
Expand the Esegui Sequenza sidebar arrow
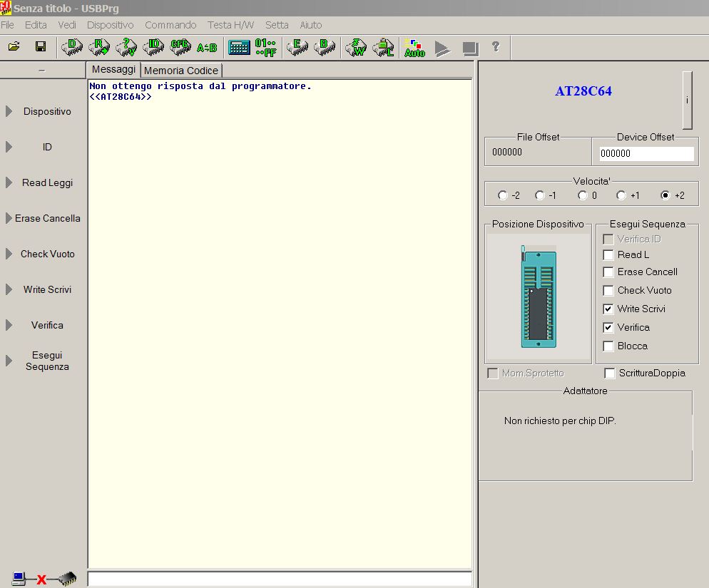tap(9, 361)
